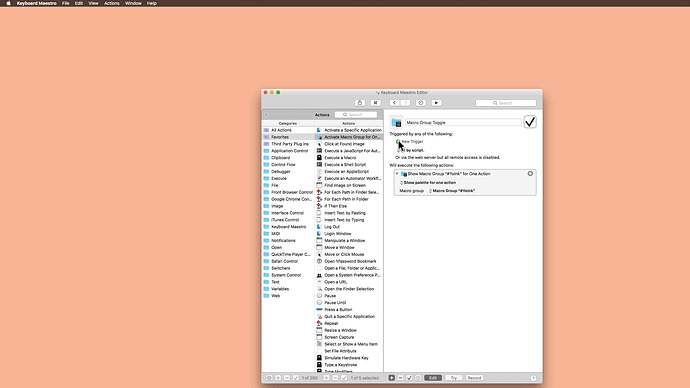Open the Apple menu

point(8,3)
